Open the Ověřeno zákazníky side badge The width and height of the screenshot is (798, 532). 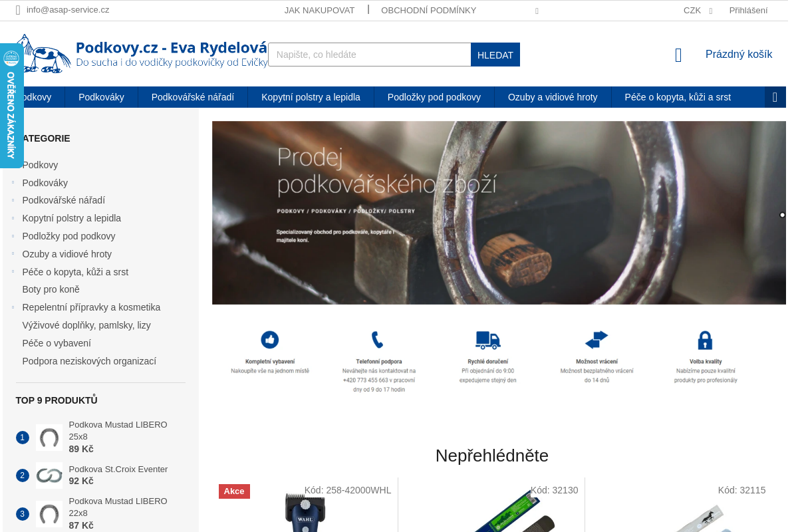point(11,105)
